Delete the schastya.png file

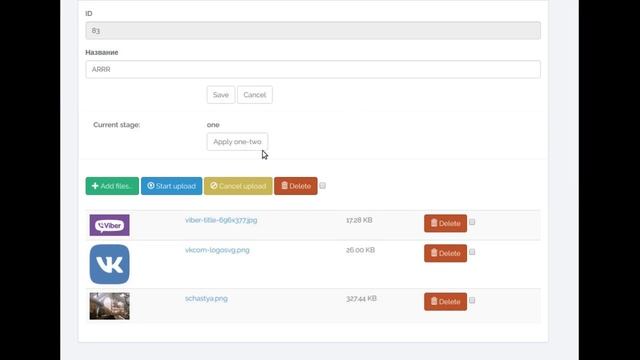445,302
